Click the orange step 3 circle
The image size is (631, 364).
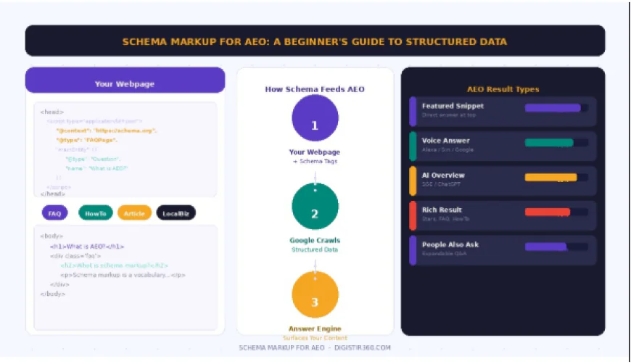[315, 294]
